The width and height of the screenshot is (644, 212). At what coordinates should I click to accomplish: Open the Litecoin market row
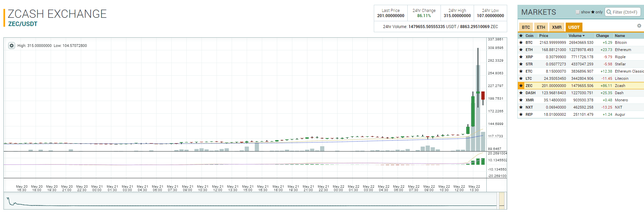[581, 78]
